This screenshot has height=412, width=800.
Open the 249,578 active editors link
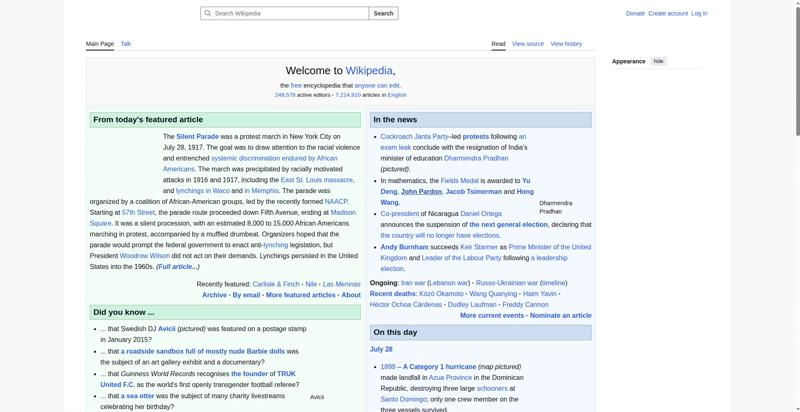tap(285, 95)
